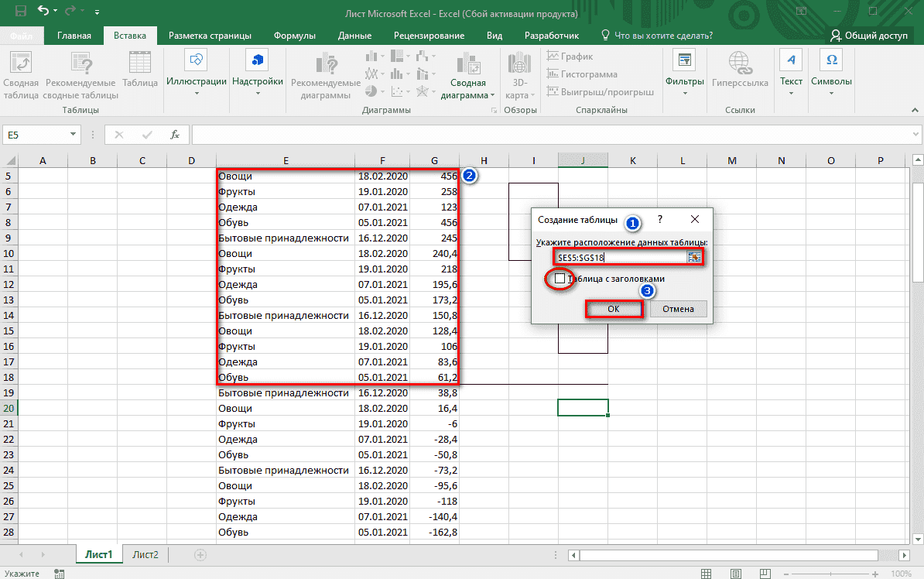Click the range collapse selector in the dialog

point(695,256)
